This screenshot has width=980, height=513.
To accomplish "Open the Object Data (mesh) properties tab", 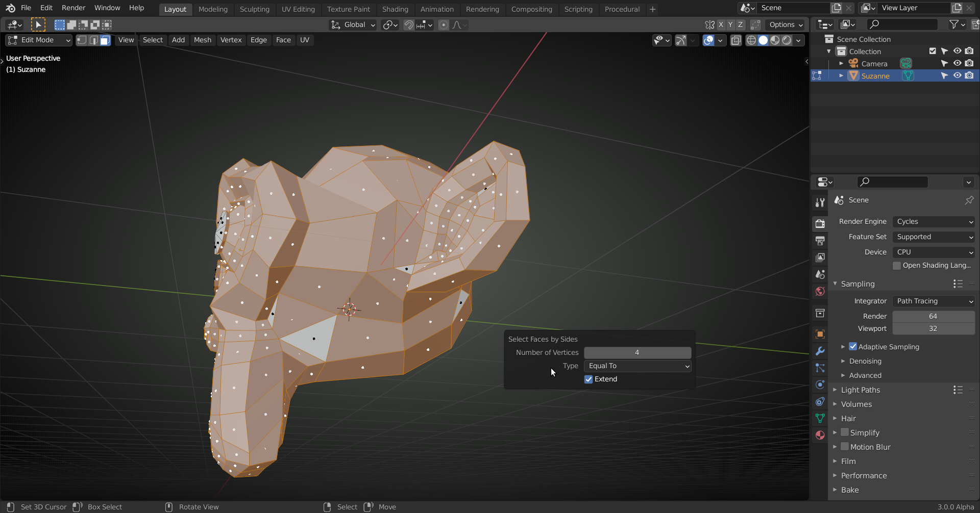I will click(x=820, y=418).
